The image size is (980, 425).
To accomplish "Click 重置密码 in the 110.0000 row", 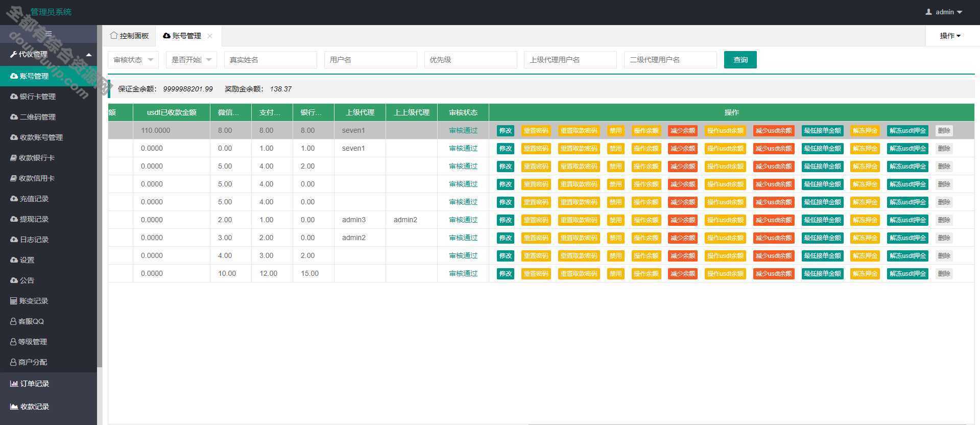I will (x=536, y=131).
